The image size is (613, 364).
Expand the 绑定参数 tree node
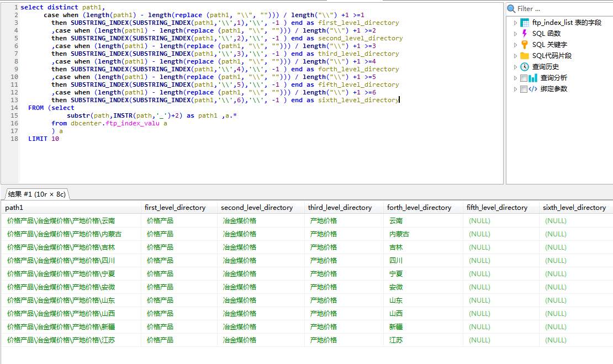515,89
